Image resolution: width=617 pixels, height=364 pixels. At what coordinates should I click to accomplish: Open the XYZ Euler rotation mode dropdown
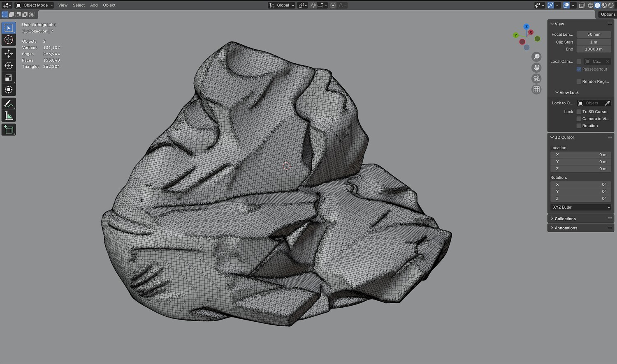(x=581, y=207)
